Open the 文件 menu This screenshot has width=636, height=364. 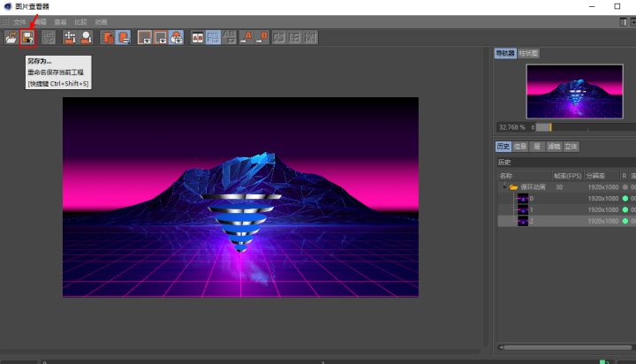coord(19,21)
